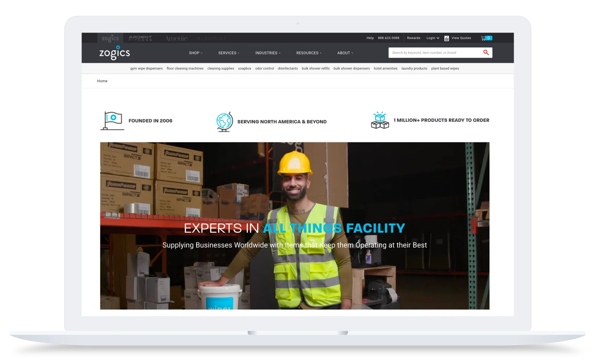Click the globe icon beside Serving North America
The width and height of the screenshot is (596, 364).
224,122
